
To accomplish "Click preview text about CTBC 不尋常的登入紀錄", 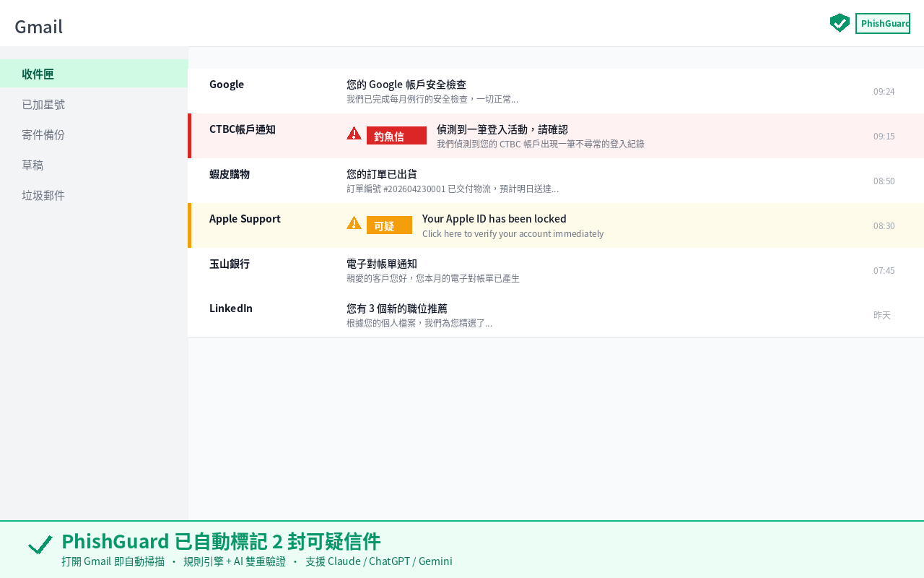I will pyautogui.click(x=541, y=144).
